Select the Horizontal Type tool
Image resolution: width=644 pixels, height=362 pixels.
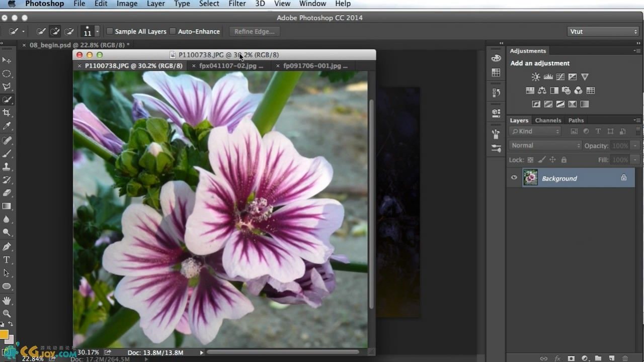click(x=7, y=260)
